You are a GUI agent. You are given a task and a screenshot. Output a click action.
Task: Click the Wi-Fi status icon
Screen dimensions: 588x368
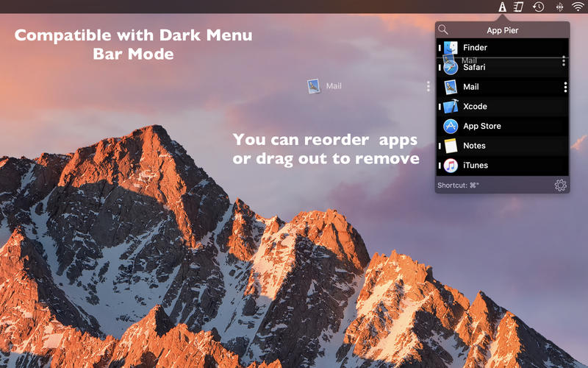(x=578, y=7)
